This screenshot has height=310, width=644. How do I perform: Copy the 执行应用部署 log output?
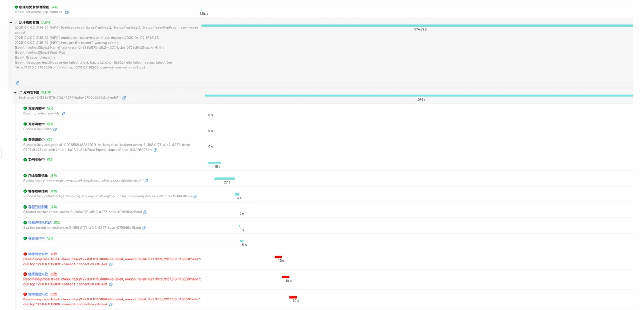point(17,83)
